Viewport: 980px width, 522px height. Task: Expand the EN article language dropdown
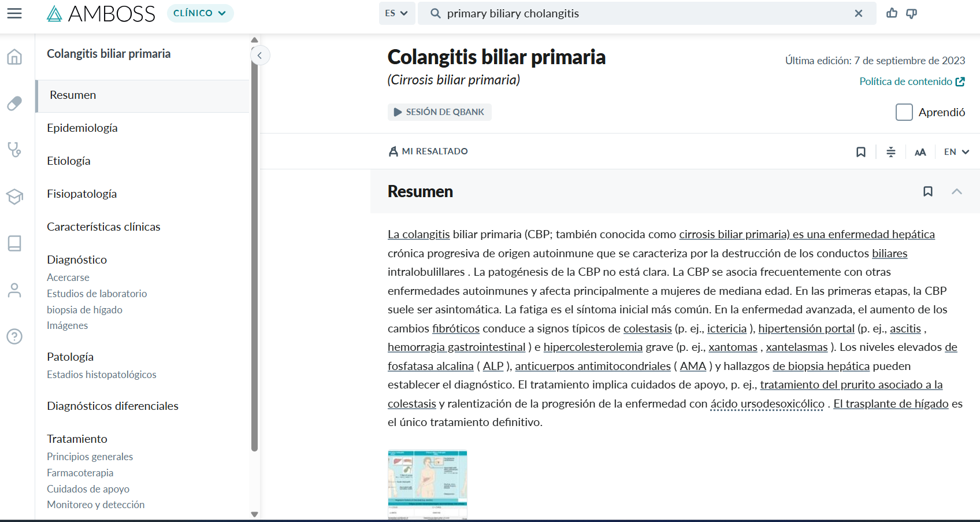[x=956, y=152]
